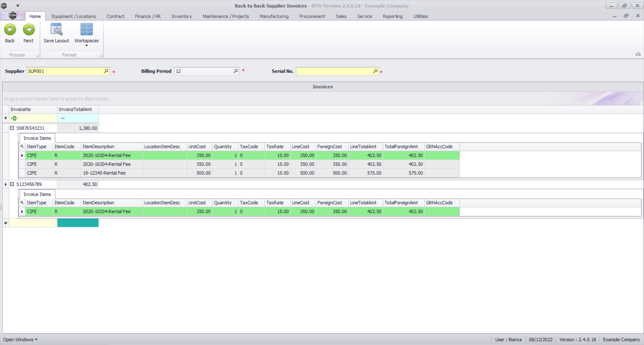
Task: Open Format group dialog launcher
Action: coord(101,56)
